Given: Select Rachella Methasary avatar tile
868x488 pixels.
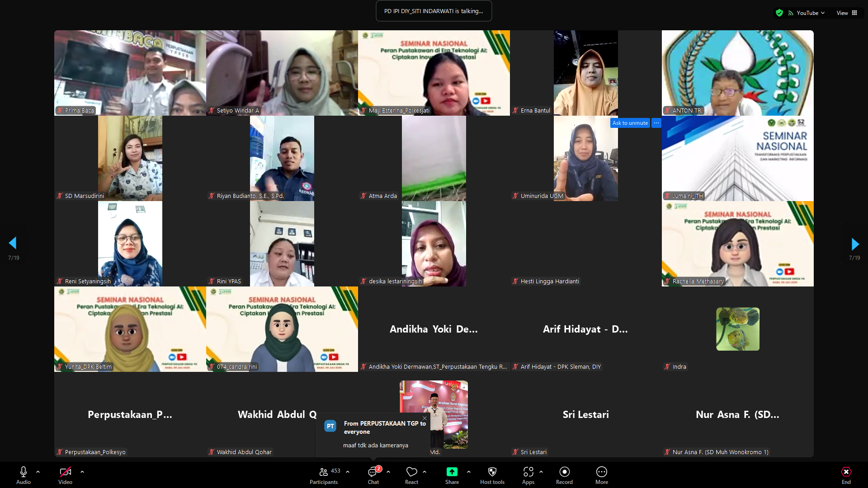Looking at the screenshot, I should point(738,244).
